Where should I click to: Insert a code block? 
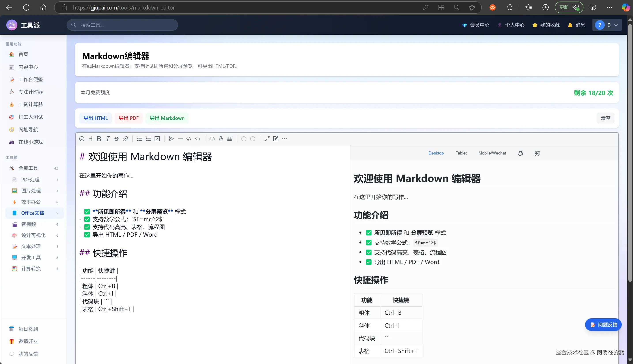pos(189,139)
